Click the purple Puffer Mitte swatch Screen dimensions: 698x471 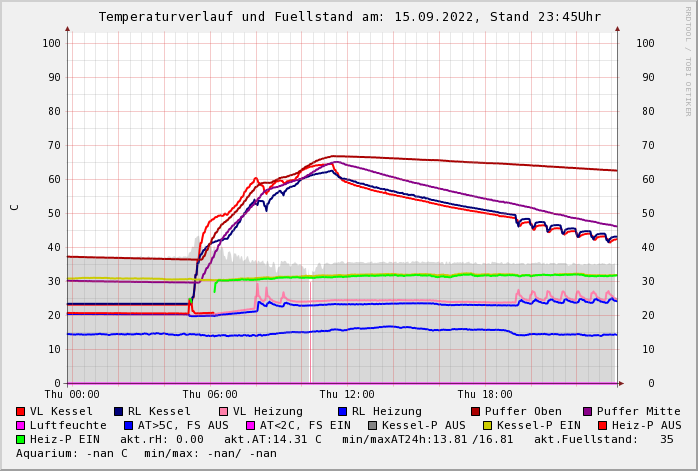pos(588,411)
